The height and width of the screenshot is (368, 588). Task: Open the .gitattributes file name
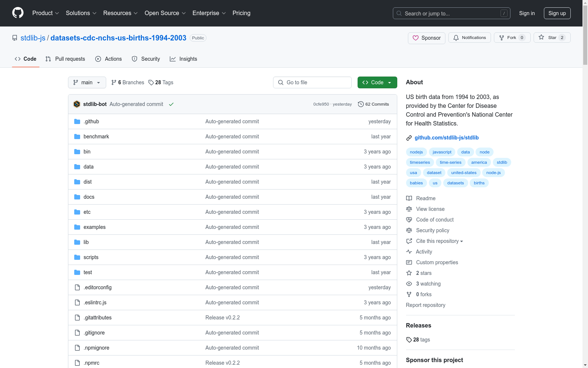click(x=97, y=318)
